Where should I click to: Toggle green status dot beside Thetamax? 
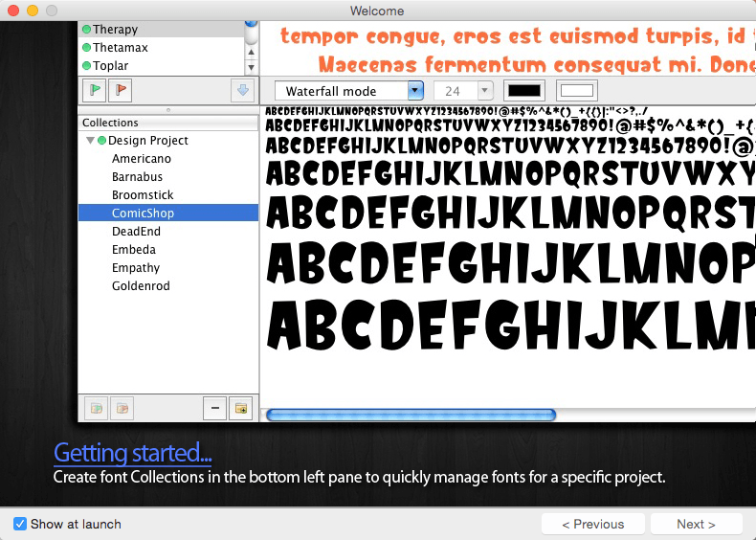pos(87,47)
